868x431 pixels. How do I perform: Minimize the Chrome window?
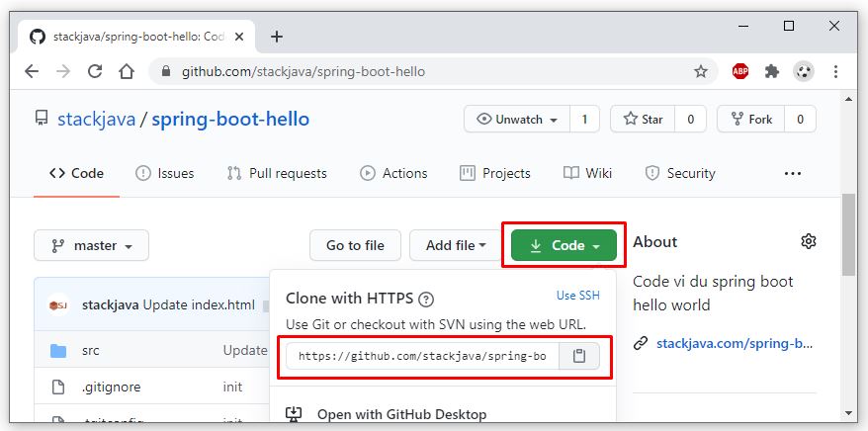pos(744,26)
